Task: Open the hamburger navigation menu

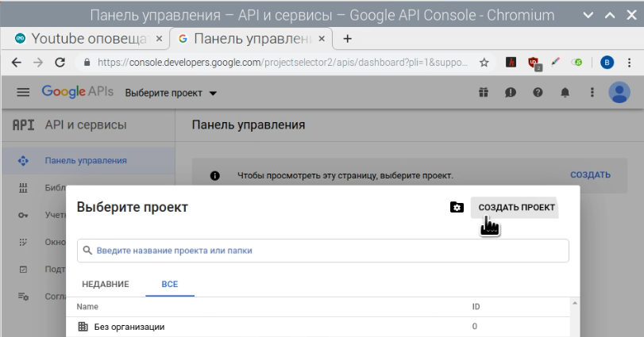Action: 23,92
